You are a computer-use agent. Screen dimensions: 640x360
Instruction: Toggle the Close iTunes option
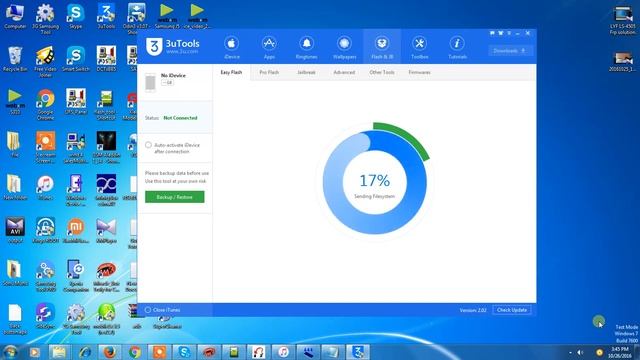tap(148, 310)
